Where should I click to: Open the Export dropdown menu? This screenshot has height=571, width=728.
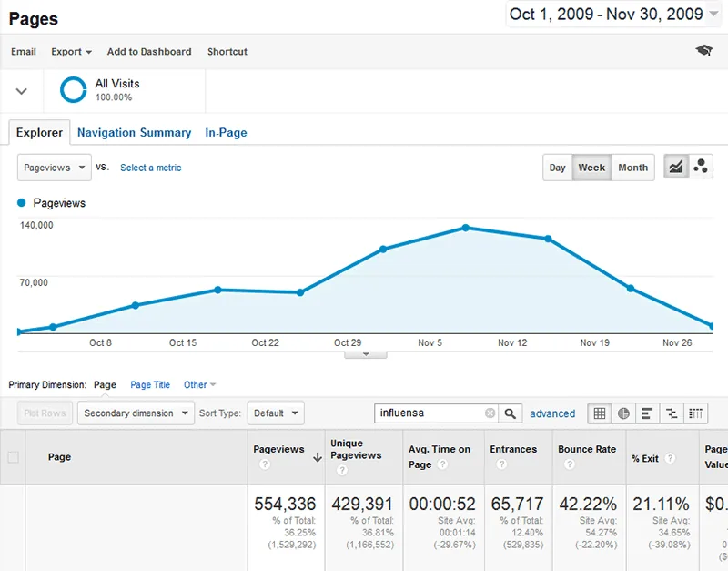71,52
